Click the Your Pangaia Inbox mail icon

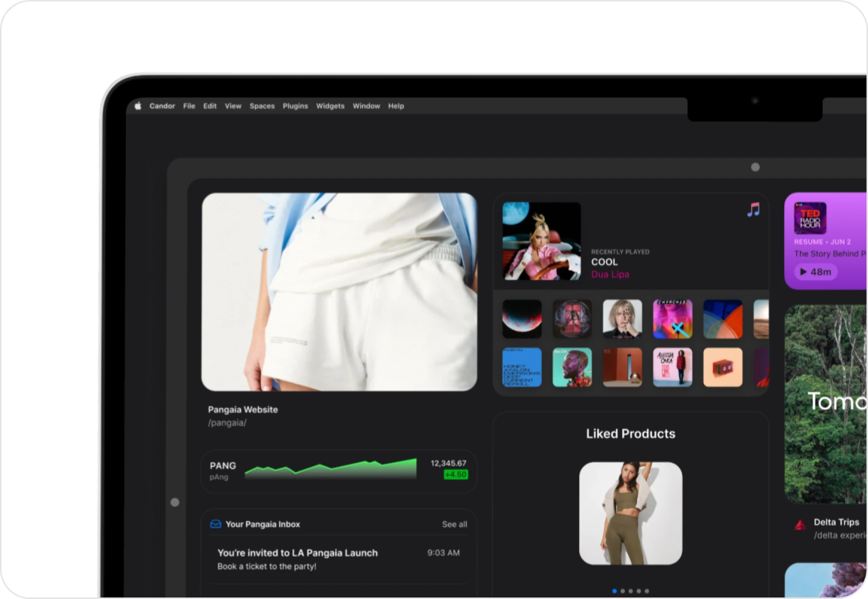click(216, 524)
